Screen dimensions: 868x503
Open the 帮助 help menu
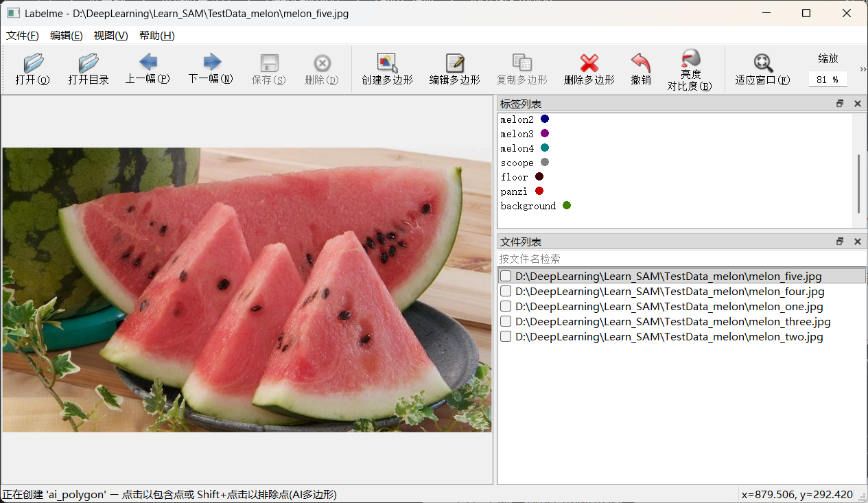(x=155, y=35)
